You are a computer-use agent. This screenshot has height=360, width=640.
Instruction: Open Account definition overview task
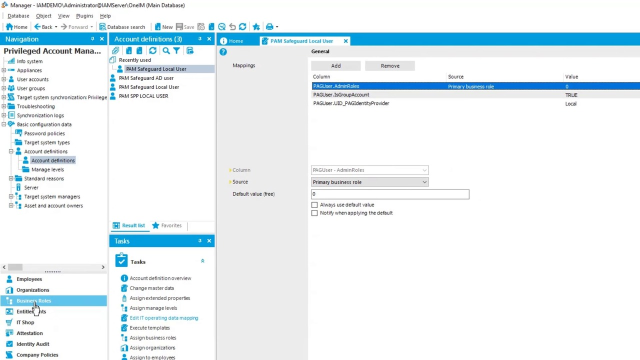160,278
